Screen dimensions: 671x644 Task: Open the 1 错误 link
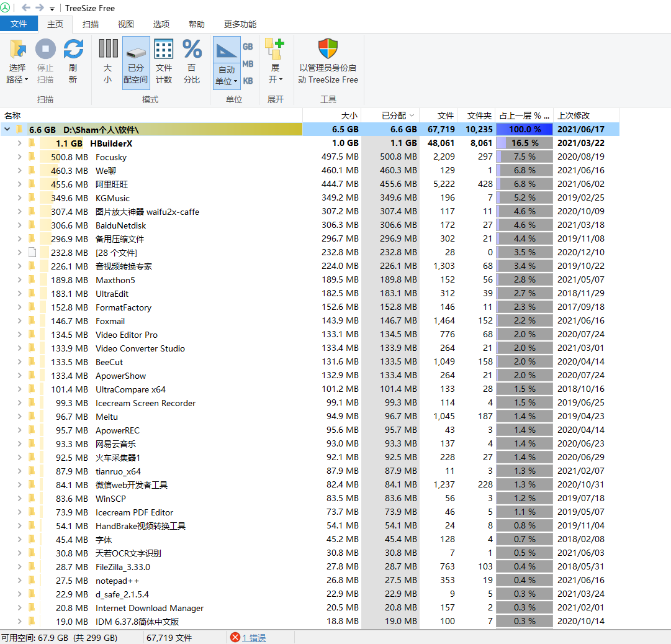254,638
